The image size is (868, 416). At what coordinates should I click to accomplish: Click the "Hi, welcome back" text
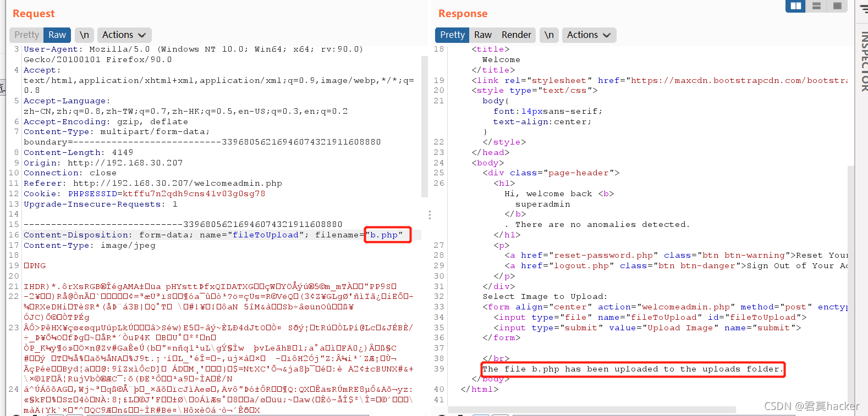(x=548, y=194)
